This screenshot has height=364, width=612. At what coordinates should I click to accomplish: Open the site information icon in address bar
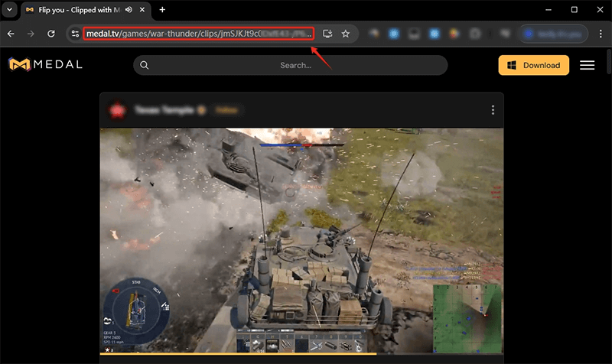75,34
